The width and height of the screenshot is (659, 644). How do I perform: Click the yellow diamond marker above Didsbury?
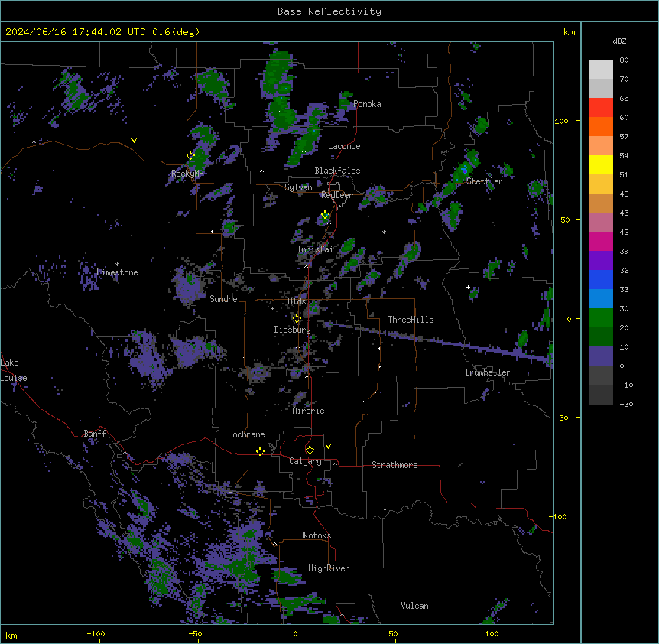click(x=297, y=319)
